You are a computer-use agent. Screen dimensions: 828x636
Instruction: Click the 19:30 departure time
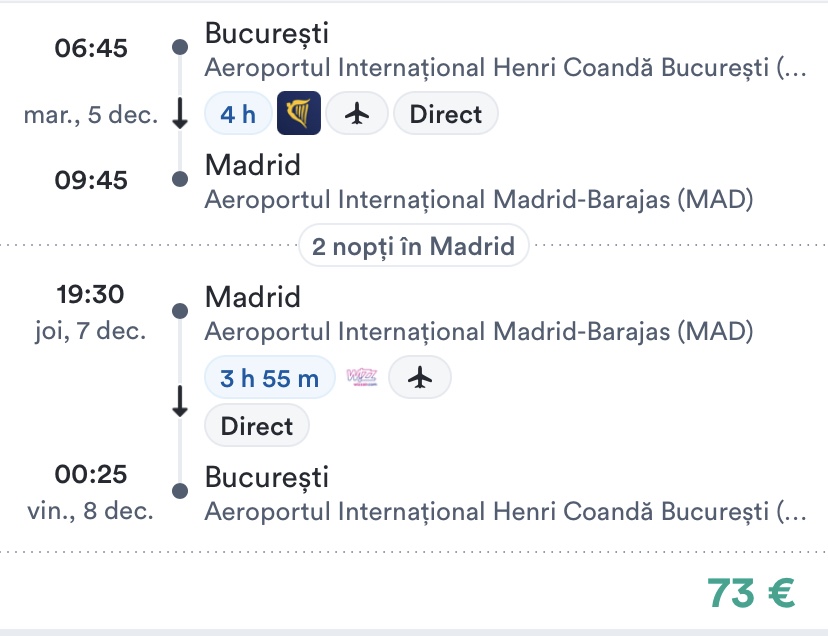(91, 297)
